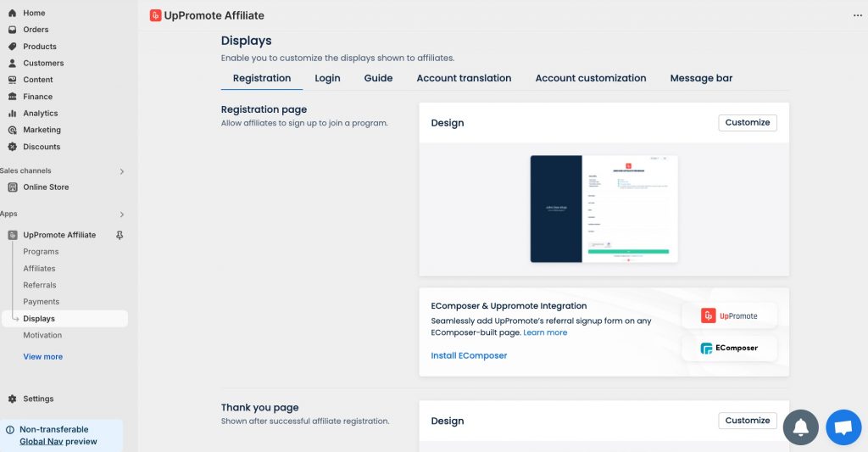Click the Online Store storefront icon
Screen dimensions: 868x452
click(12, 187)
